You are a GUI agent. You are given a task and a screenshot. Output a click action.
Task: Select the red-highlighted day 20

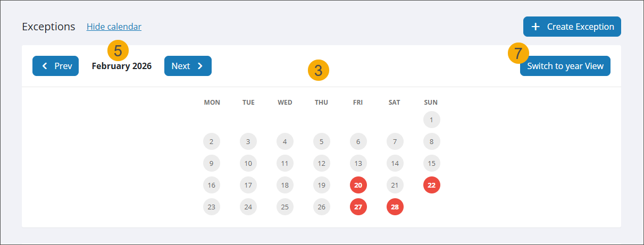(358, 185)
